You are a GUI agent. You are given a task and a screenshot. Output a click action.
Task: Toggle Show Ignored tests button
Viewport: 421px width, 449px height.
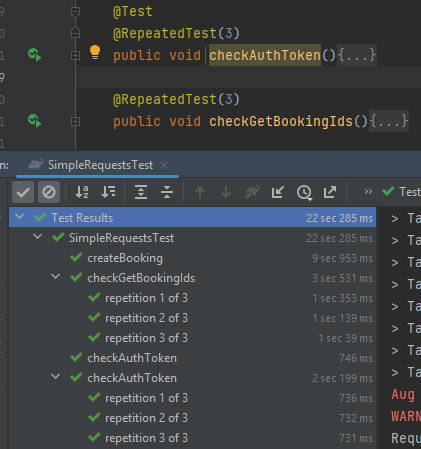point(49,192)
